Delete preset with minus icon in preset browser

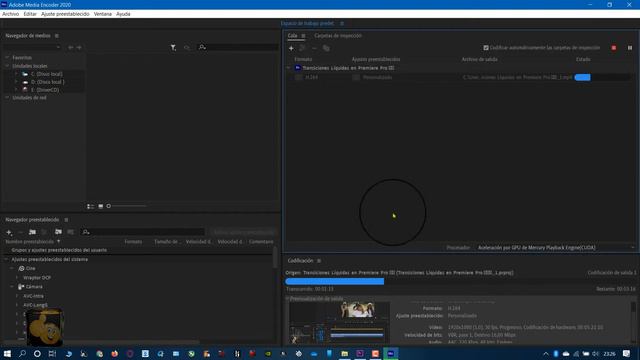20,232
